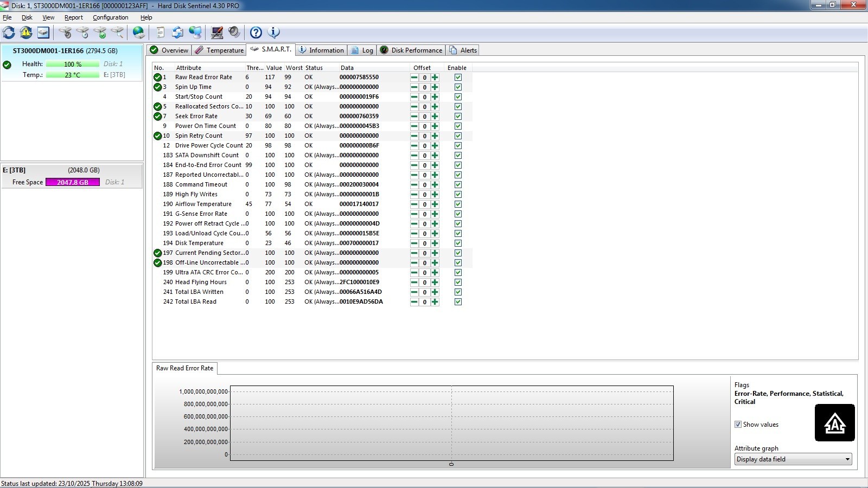Click green status icon of Off-Line Uncorrectable row
The width and height of the screenshot is (868, 488).
pos(158,263)
